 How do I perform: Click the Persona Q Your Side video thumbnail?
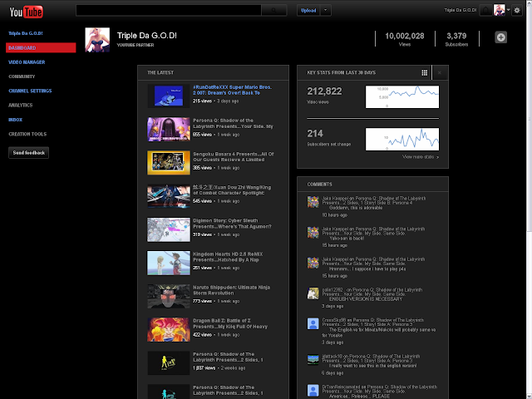pos(169,130)
